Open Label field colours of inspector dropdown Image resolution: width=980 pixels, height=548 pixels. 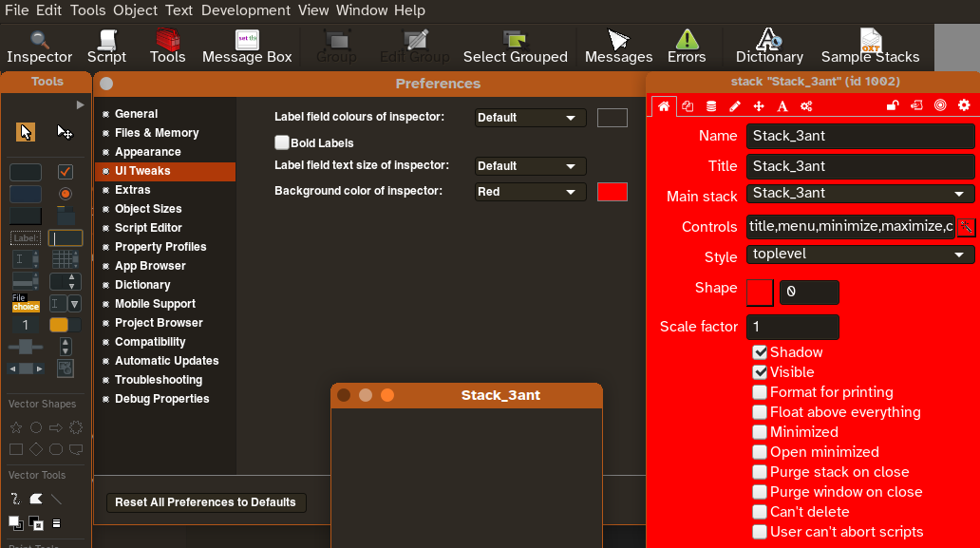(530, 118)
